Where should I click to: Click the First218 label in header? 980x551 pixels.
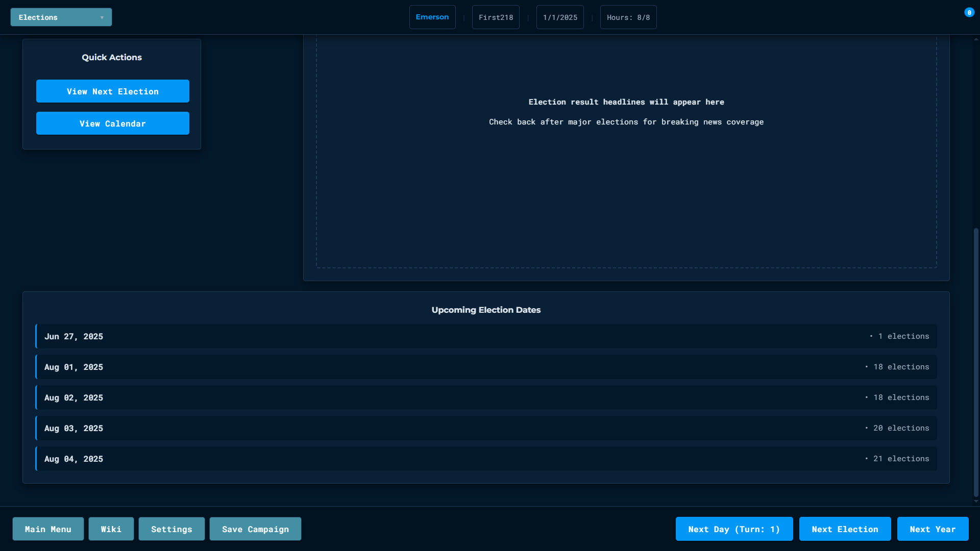495,17
